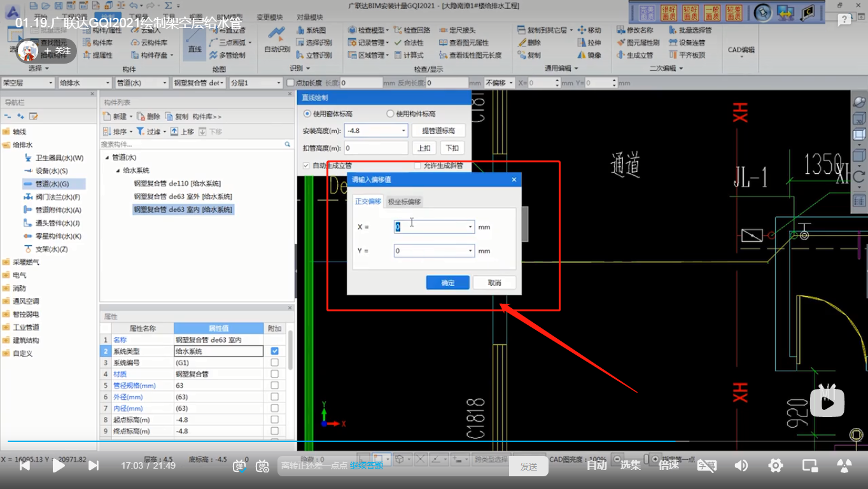The image size is (868, 489).
Task: Open the 管道(水) component type dropdown
Action: (x=141, y=83)
